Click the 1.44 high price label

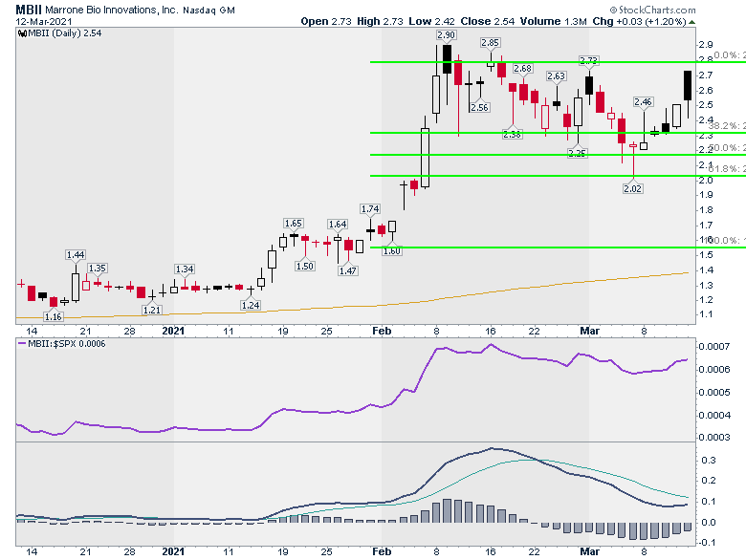tap(76, 255)
